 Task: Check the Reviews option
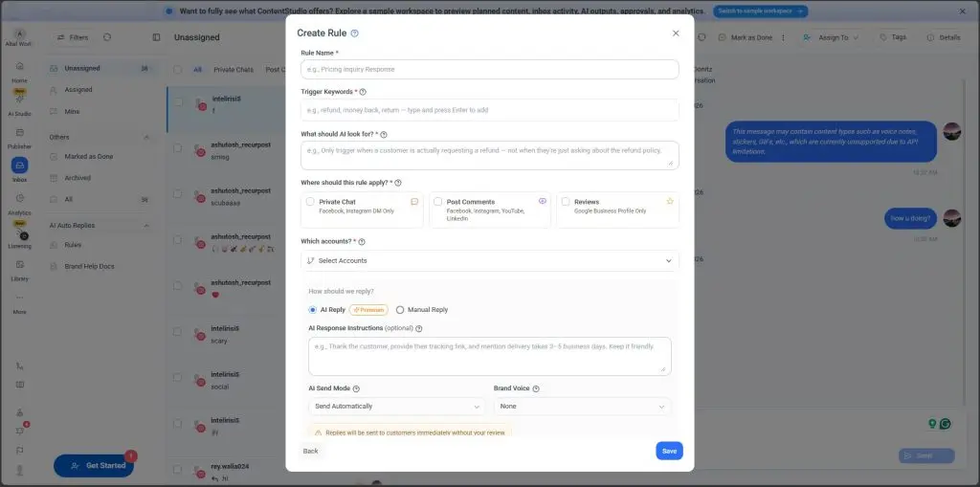click(565, 202)
